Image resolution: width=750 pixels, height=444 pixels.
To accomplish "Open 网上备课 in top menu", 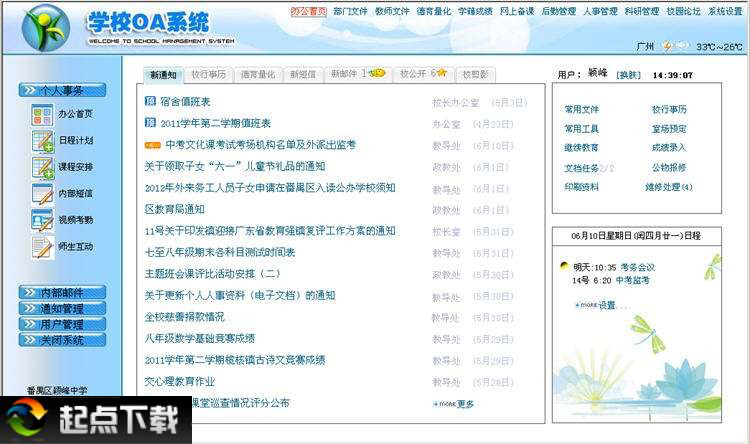I will [517, 11].
